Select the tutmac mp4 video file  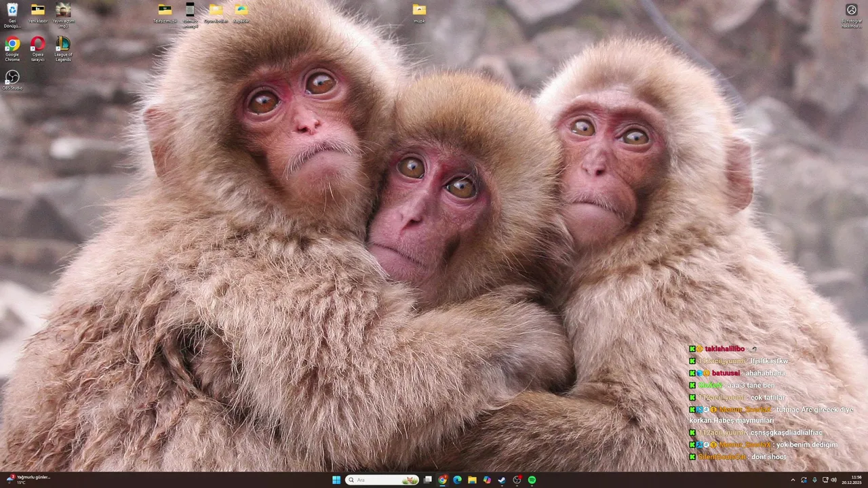pos(190,15)
